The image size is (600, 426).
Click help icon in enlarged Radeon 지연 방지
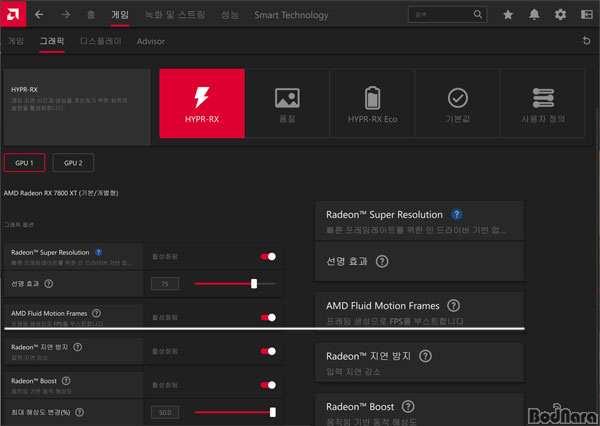pos(425,356)
